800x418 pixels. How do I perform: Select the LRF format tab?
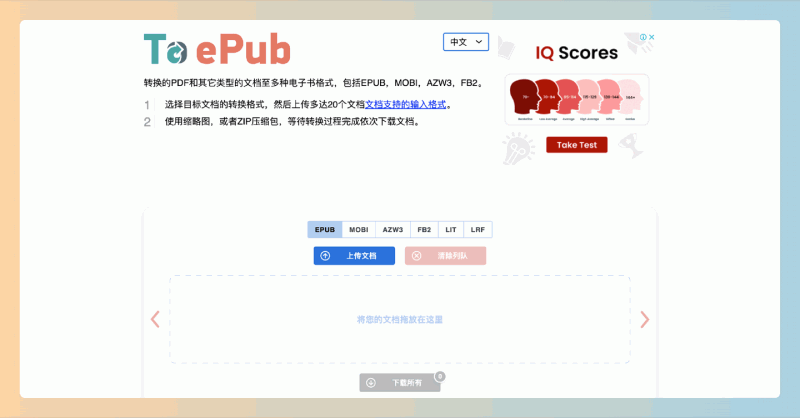[x=478, y=230]
